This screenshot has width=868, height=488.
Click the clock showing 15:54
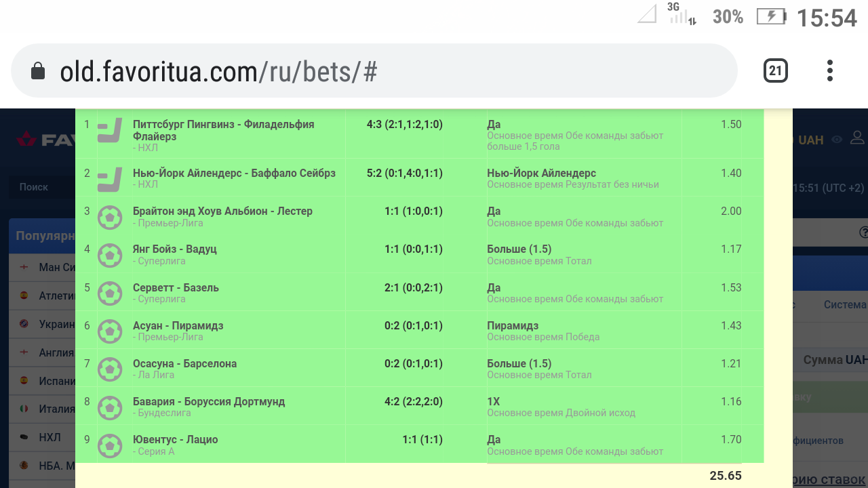pyautogui.click(x=827, y=18)
